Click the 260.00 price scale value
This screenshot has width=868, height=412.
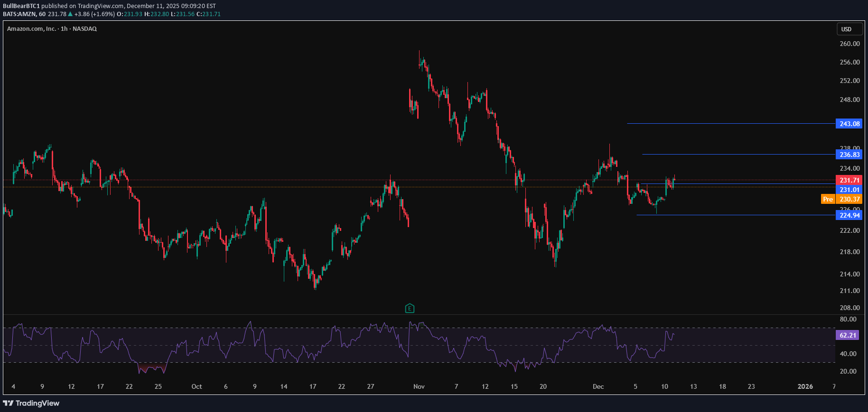(x=849, y=44)
